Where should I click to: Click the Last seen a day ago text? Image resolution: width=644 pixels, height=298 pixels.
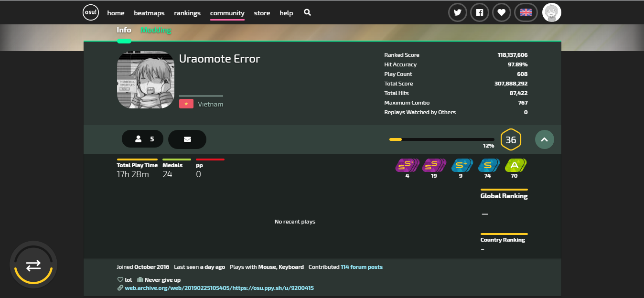199,267
